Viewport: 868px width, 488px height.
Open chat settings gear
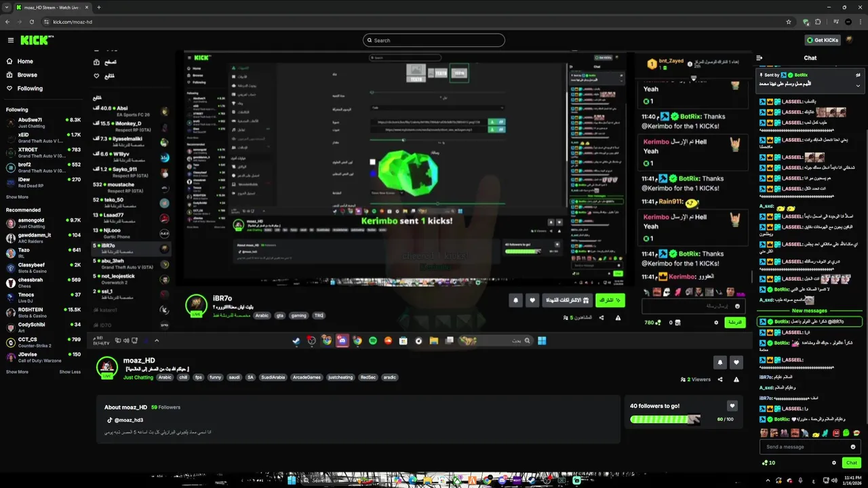click(x=834, y=463)
